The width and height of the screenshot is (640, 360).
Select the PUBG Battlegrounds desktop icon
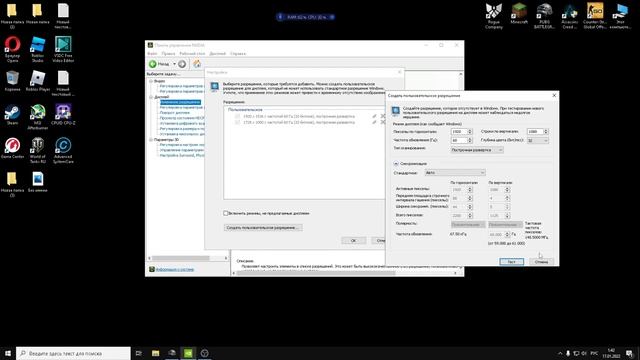(x=544, y=16)
